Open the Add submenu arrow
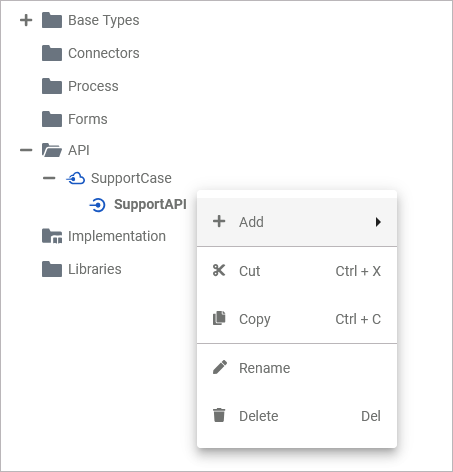The image size is (453, 472). pyautogui.click(x=378, y=222)
